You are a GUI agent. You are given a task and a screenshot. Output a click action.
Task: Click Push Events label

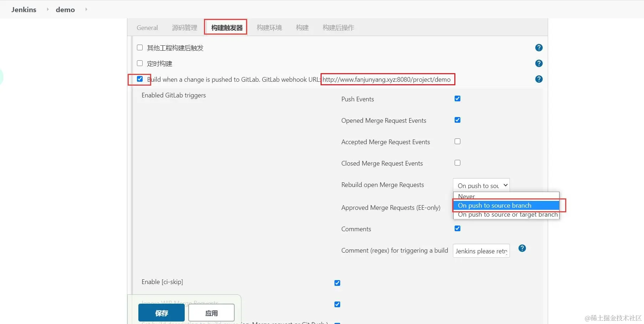pyautogui.click(x=358, y=99)
